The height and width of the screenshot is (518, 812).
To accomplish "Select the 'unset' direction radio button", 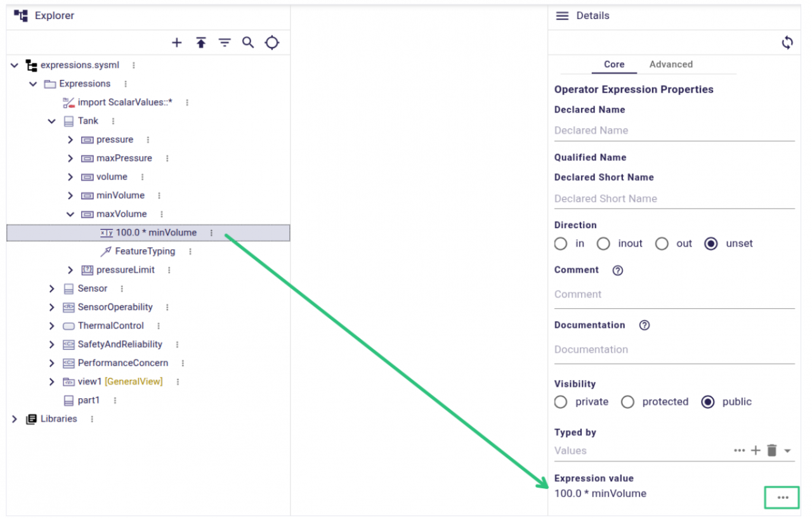I will tap(711, 243).
